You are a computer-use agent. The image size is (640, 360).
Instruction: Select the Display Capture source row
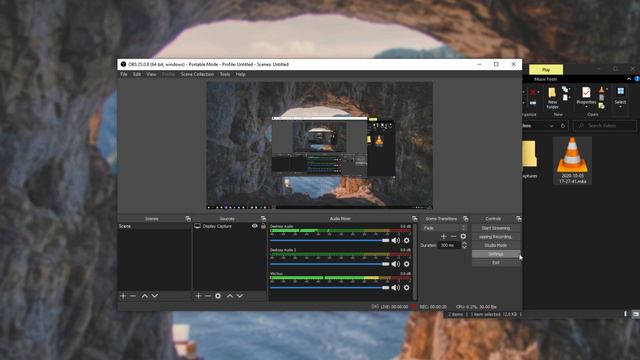pyautogui.click(x=230, y=226)
